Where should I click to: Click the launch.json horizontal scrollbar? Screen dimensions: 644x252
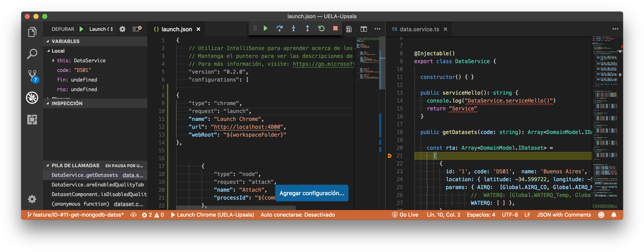coord(236,208)
